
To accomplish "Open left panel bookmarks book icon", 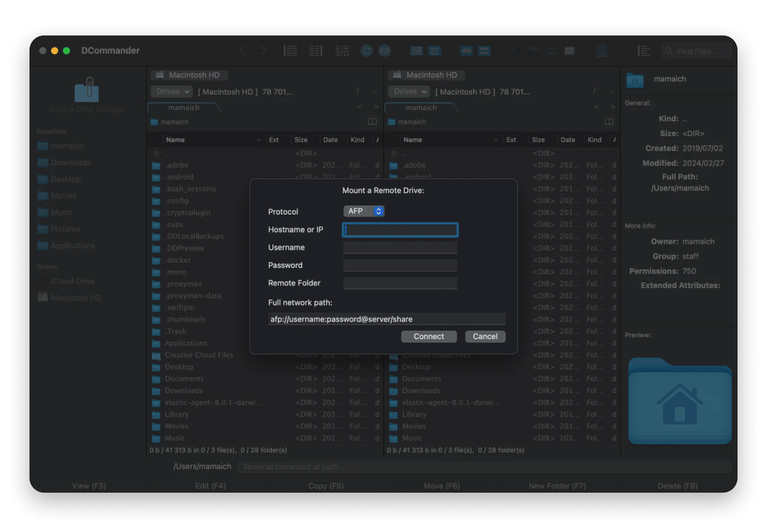I will click(372, 122).
